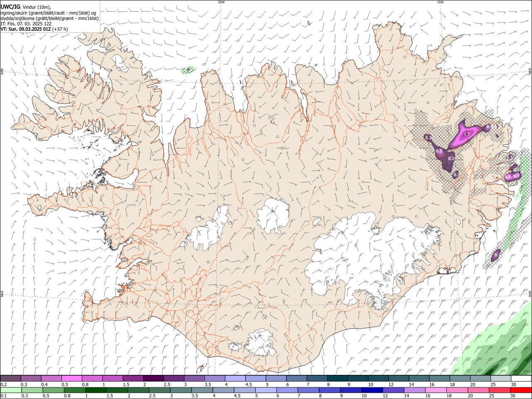Pick the white 30 swatch in upper legend

click(x=520, y=379)
